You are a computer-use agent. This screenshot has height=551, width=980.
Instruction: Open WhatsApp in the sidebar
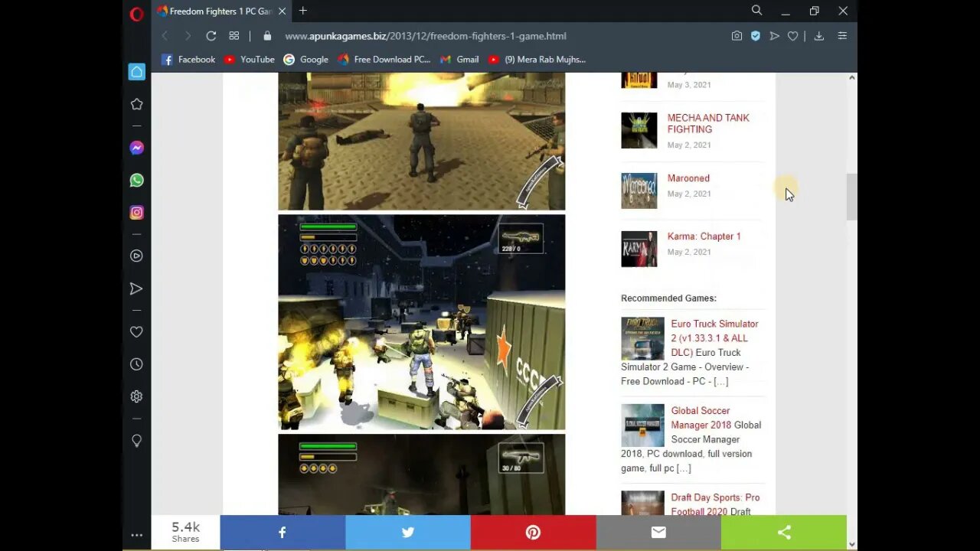136,180
